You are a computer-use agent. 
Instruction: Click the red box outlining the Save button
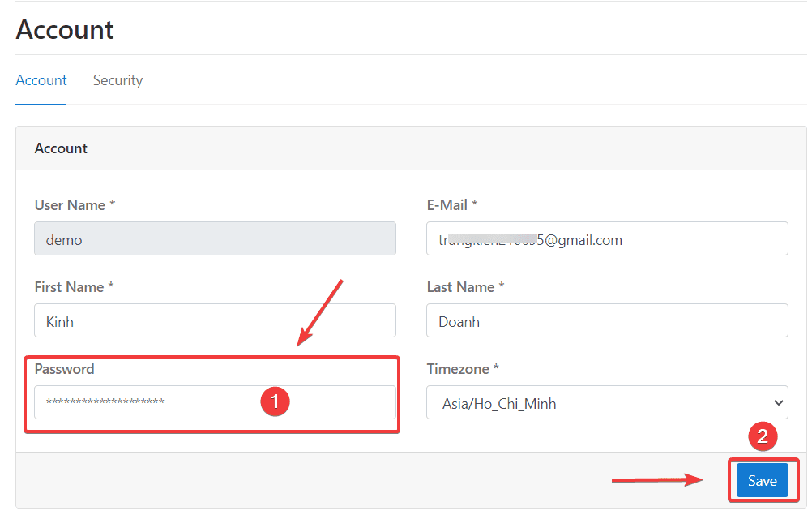pos(762,458)
